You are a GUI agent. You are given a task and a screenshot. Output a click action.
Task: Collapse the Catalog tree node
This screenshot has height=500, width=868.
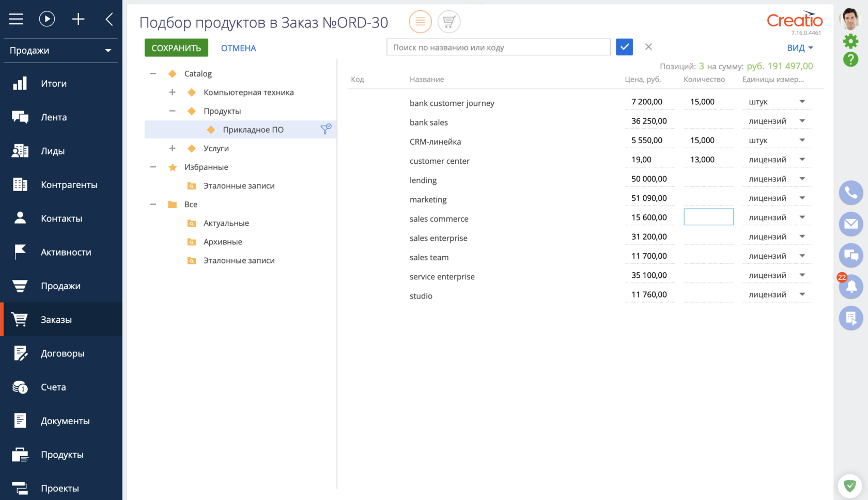click(x=153, y=74)
